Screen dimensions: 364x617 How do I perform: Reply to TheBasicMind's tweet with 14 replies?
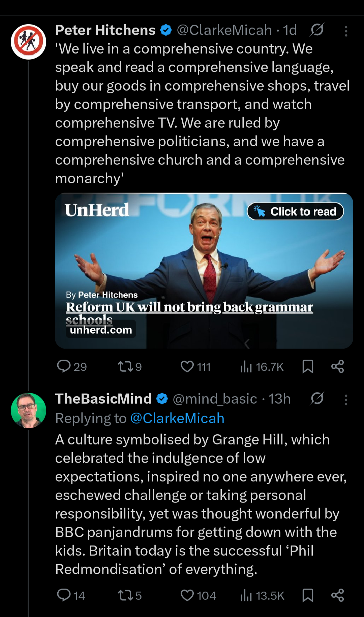[64, 595]
